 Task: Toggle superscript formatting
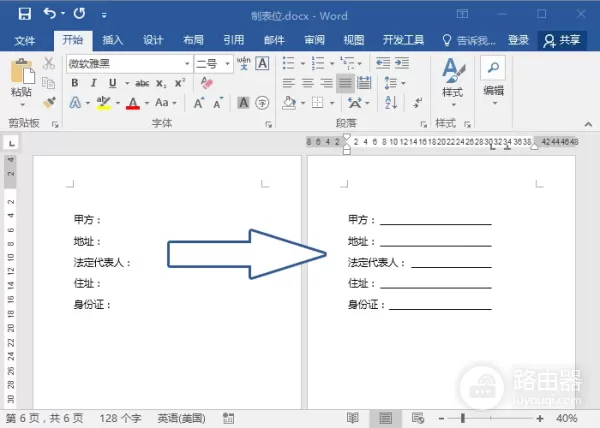pos(180,83)
